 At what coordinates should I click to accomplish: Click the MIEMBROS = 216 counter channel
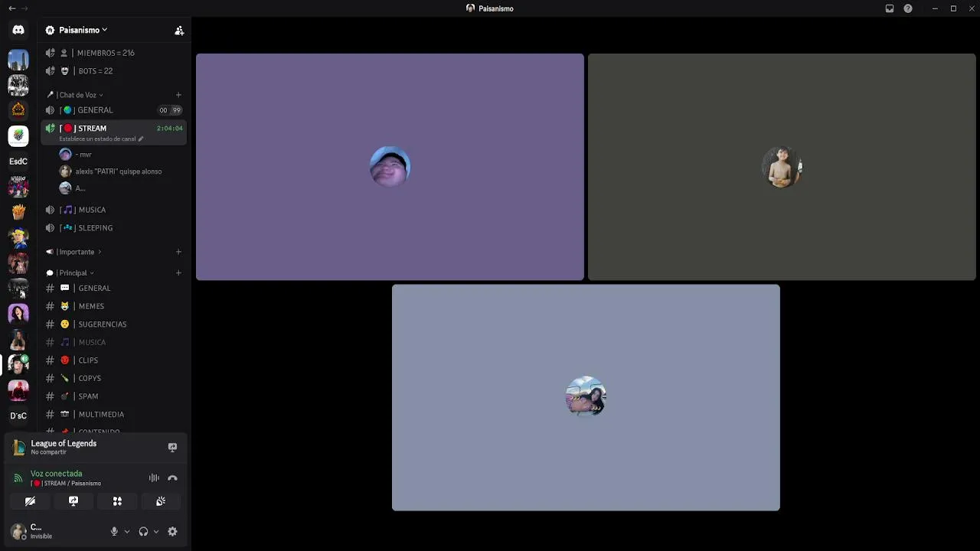[113, 53]
